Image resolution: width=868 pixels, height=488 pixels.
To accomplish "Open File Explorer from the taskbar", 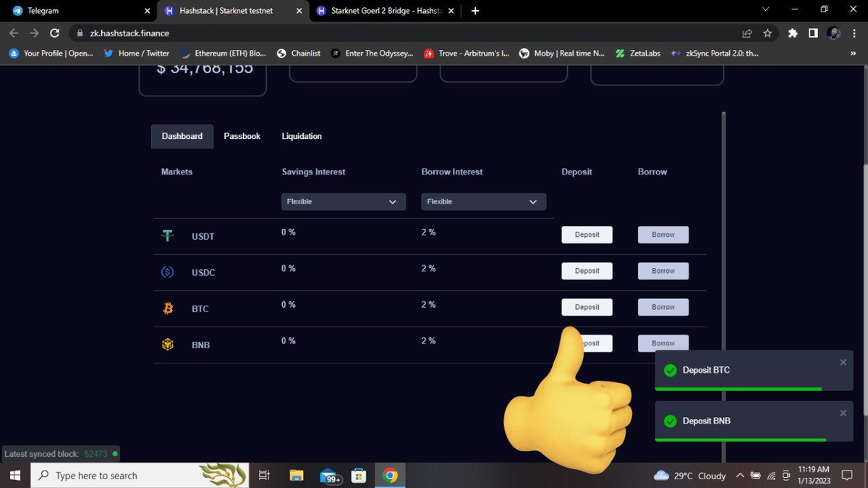I will (x=297, y=476).
